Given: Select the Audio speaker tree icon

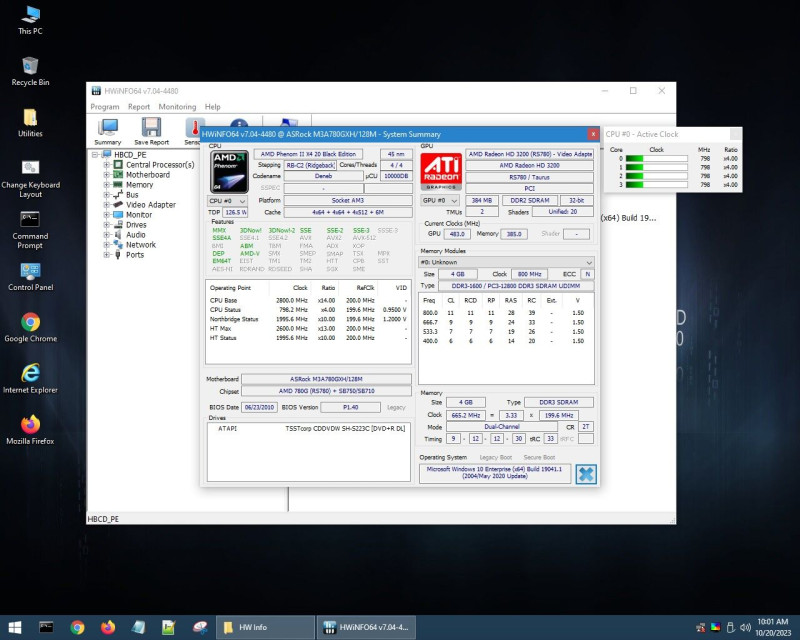Looking at the screenshot, I should (118, 234).
